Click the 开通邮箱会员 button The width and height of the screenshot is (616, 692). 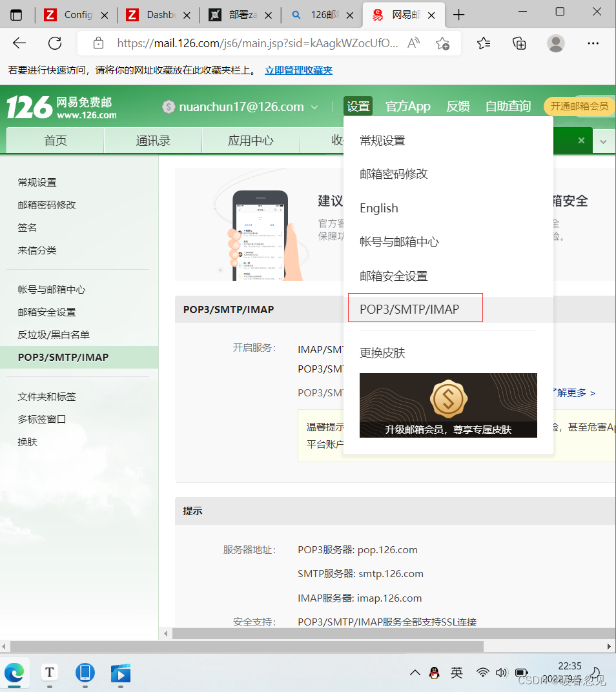(579, 107)
